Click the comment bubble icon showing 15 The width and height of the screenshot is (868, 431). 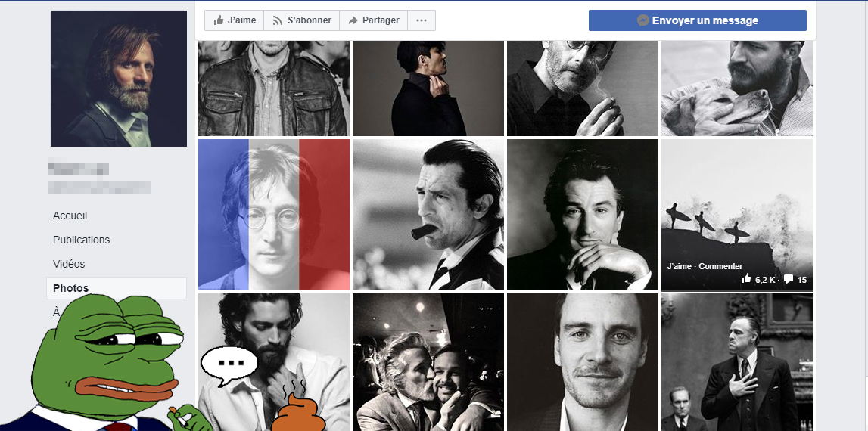pyautogui.click(x=789, y=279)
